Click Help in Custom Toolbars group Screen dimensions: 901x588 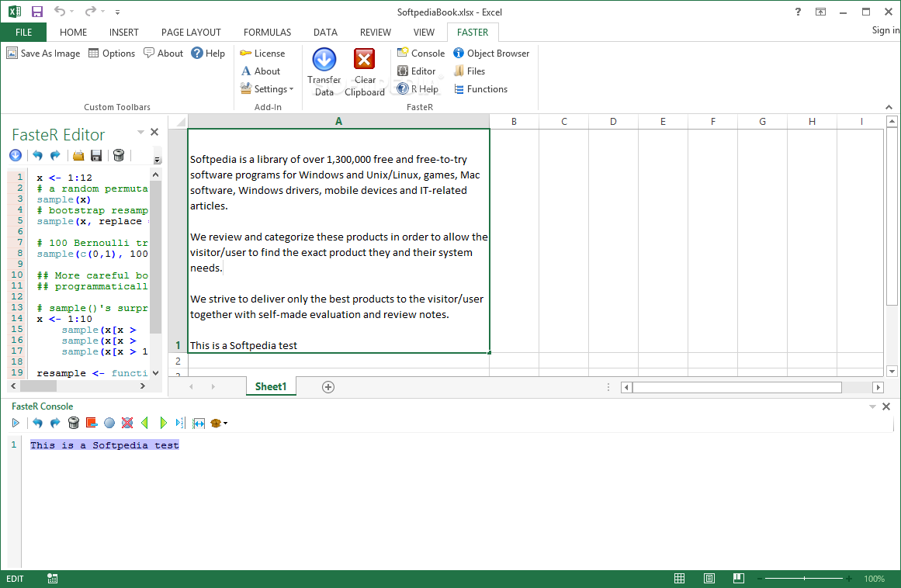208,53
